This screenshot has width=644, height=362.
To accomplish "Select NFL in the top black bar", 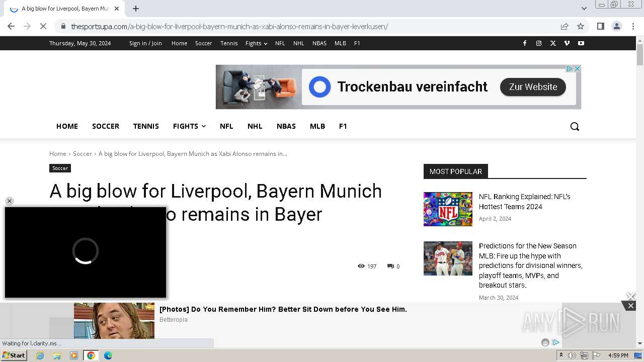I will click(280, 43).
